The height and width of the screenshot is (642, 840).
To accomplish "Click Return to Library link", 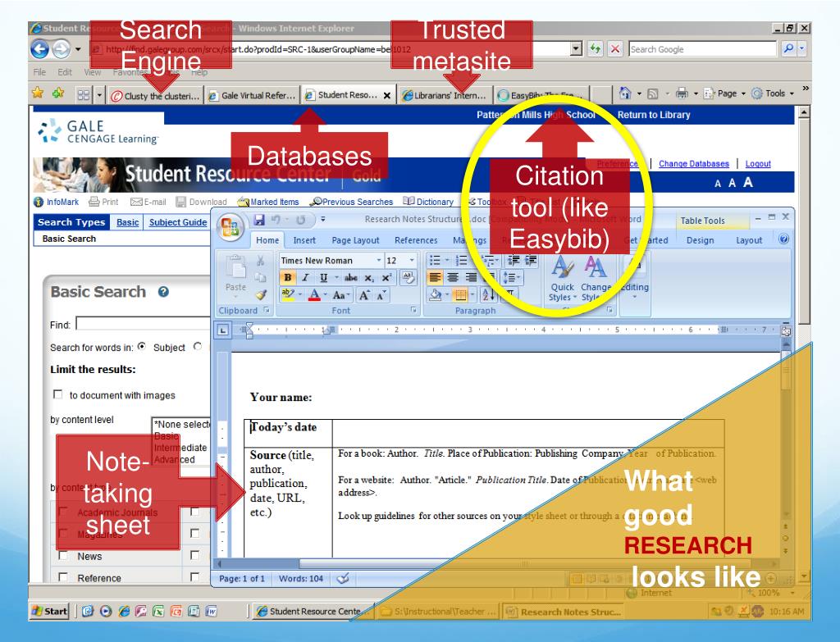I will (654, 115).
